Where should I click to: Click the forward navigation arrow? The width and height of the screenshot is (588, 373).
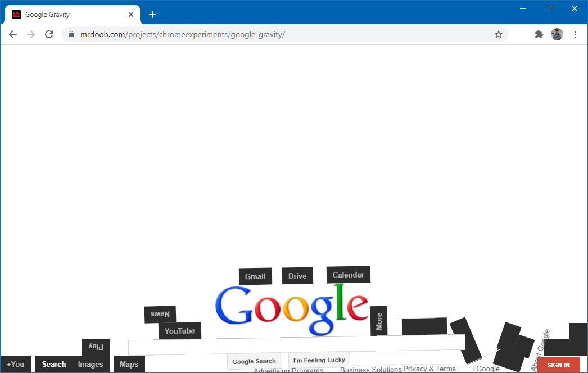(x=31, y=34)
